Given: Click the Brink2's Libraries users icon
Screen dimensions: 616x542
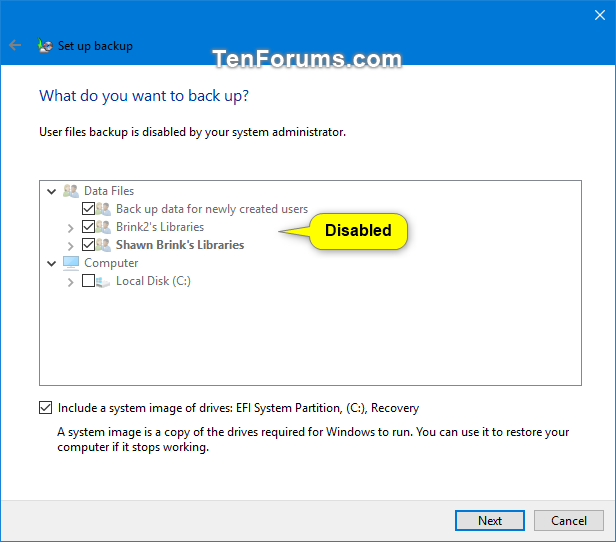Looking at the screenshot, I should (103, 227).
